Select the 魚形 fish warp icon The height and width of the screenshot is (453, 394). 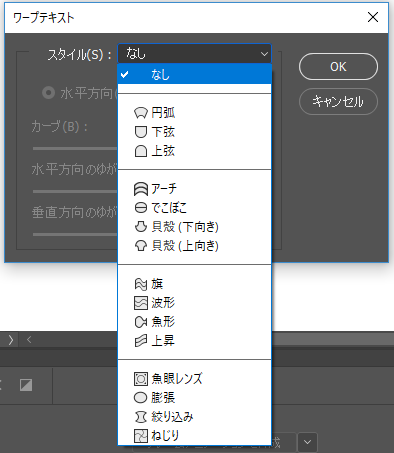(x=141, y=322)
